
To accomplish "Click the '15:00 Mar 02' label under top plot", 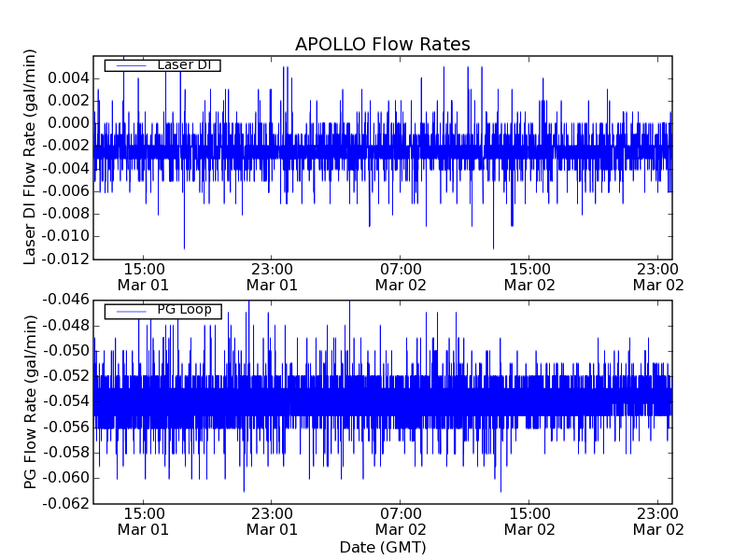I will pos(529,277).
